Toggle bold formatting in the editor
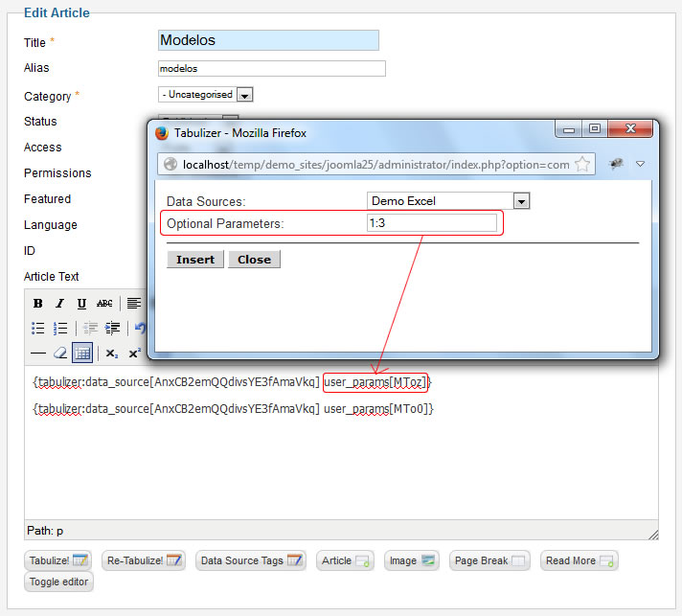 [38, 303]
